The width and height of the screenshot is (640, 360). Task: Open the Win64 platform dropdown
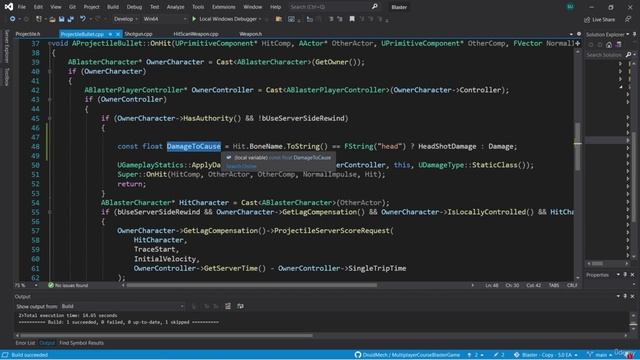[165, 19]
